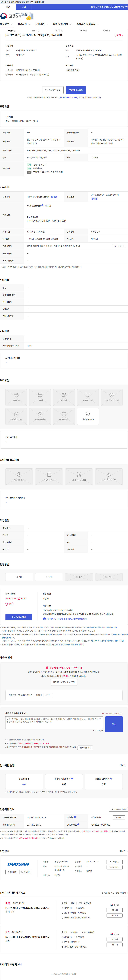Click the 면접 selection step box
Viewport: 128px width, 980px height.
pos(49,577)
